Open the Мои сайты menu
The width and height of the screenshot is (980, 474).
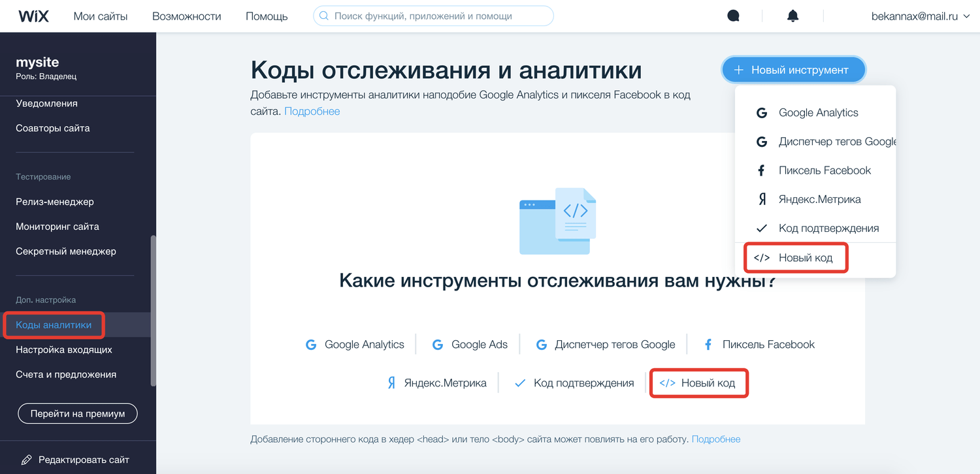pyautogui.click(x=101, y=16)
